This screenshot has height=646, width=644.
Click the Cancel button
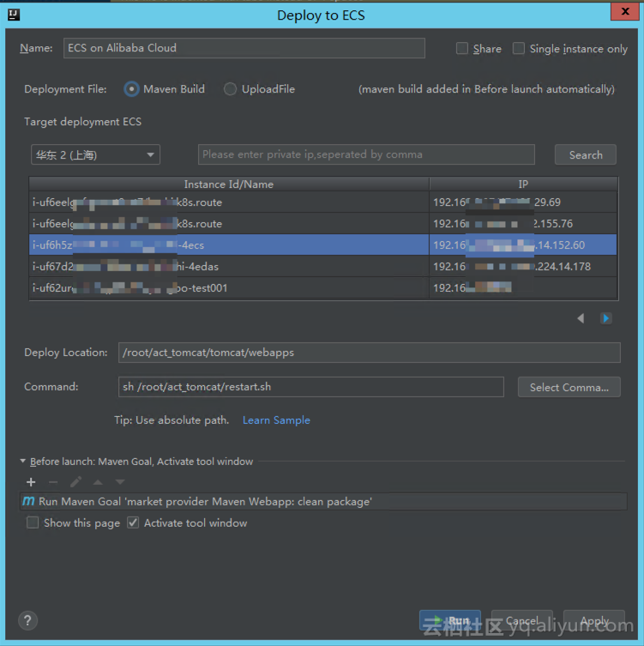click(x=521, y=620)
